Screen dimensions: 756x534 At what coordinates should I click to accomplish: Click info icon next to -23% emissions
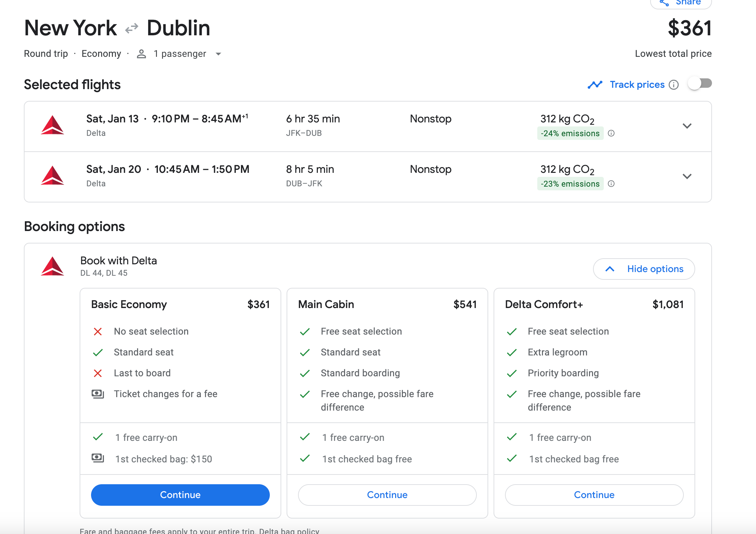point(611,184)
